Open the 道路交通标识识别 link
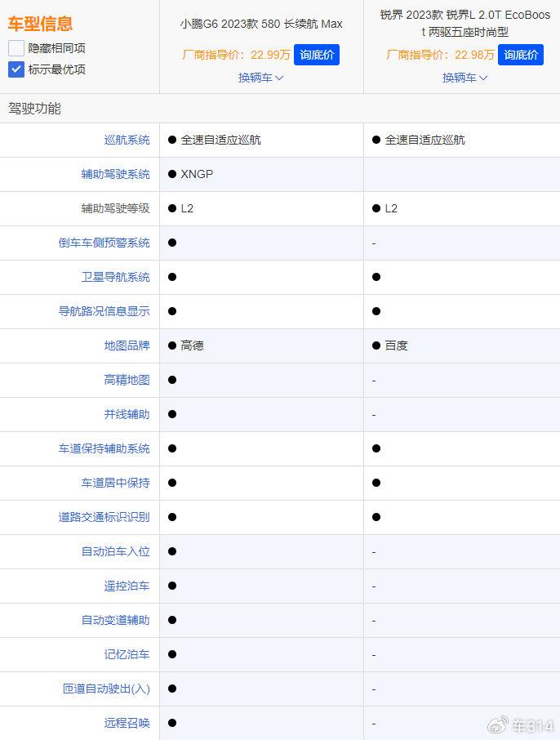 coord(104,517)
